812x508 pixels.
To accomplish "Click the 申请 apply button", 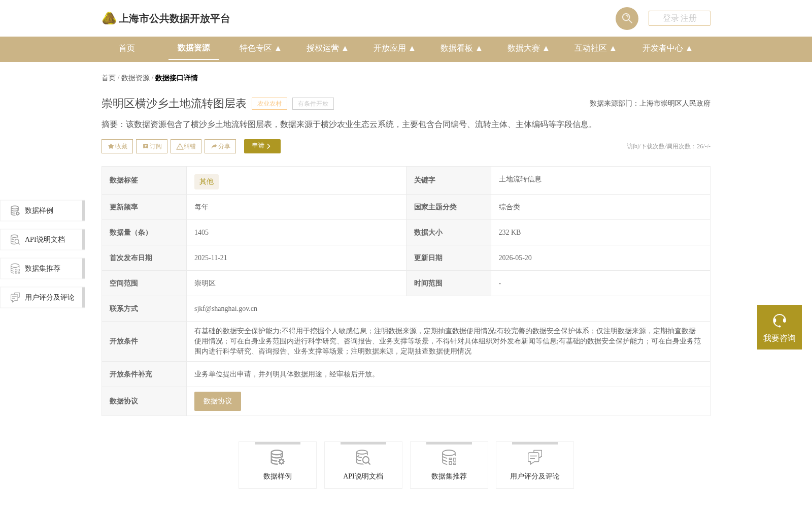I will pos(262,146).
